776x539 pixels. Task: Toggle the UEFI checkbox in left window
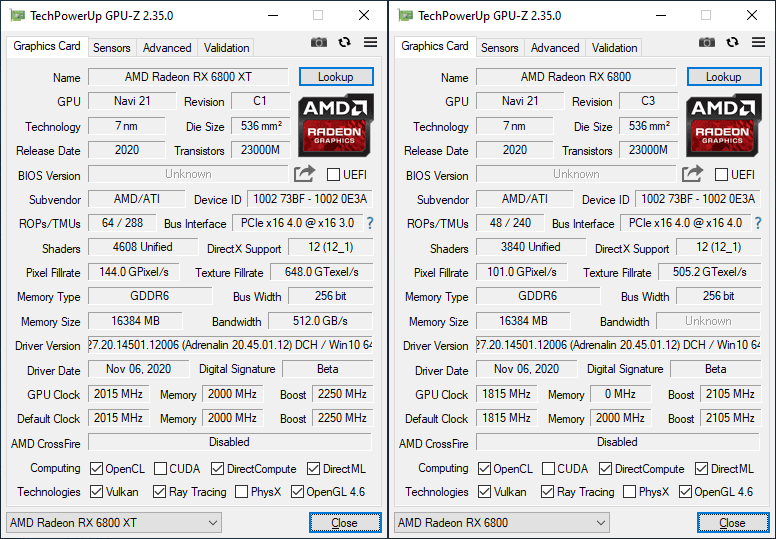click(x=334, y=175)
